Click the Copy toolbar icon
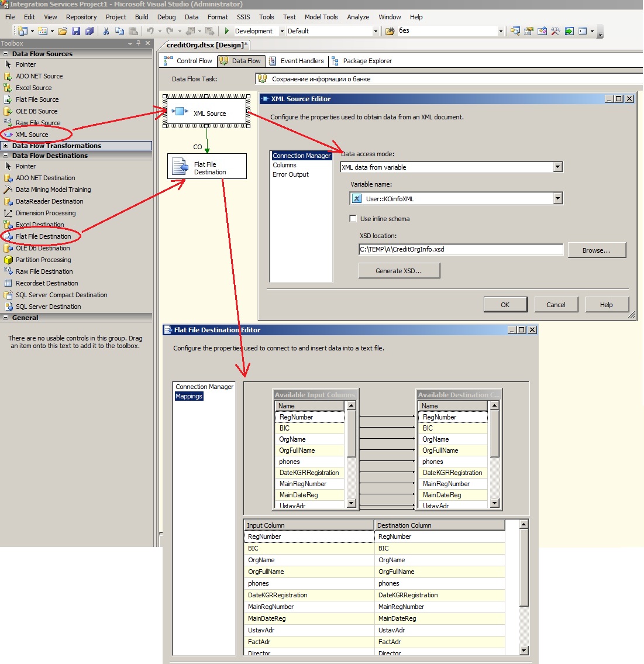The image size is (644, 664). pos(120,31)
